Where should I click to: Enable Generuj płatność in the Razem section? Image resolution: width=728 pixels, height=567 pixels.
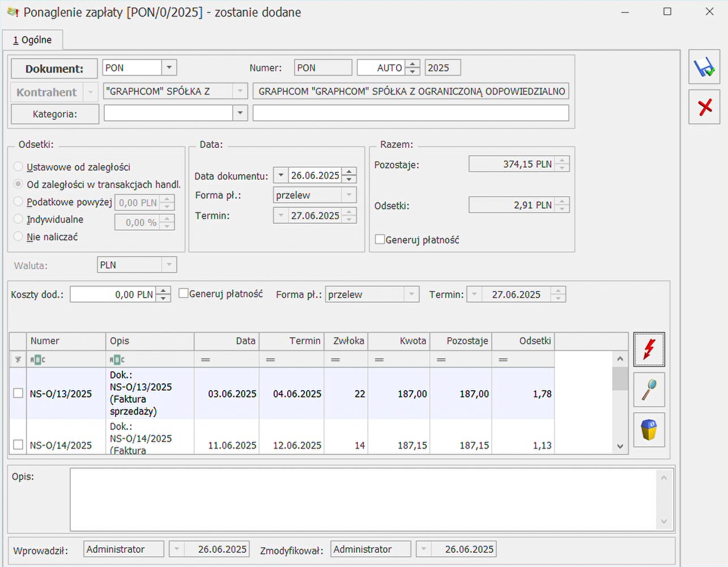click(x=380, y=239)
